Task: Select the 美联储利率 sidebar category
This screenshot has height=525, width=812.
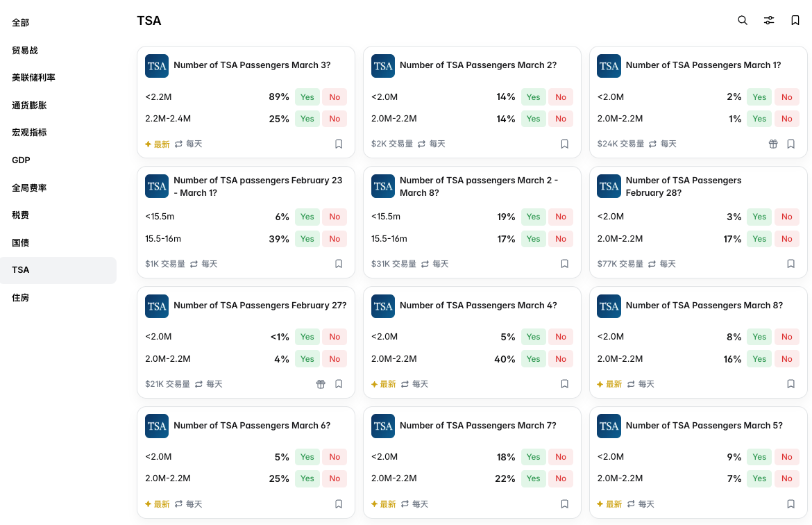Action: click(33, 78)
